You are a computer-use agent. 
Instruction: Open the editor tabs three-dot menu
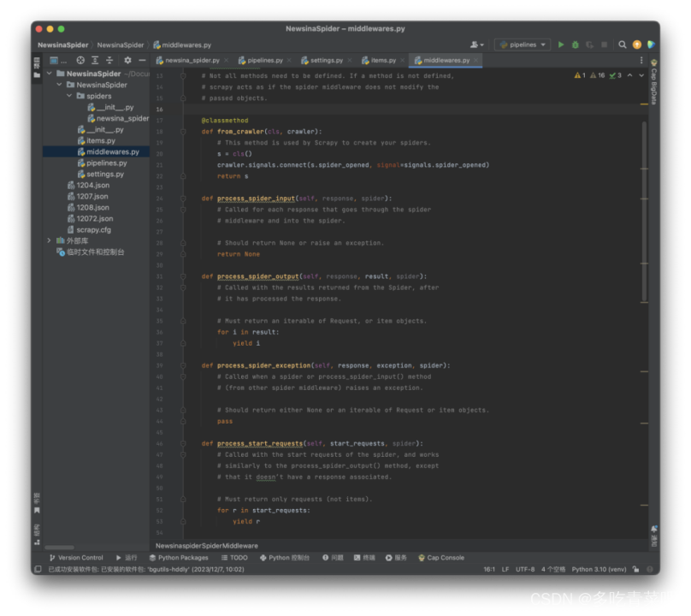point(641,61)
